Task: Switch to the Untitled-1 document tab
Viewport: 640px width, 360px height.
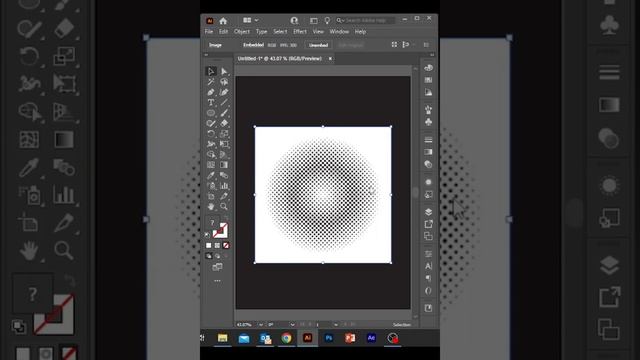Action: tap(280, 59)
